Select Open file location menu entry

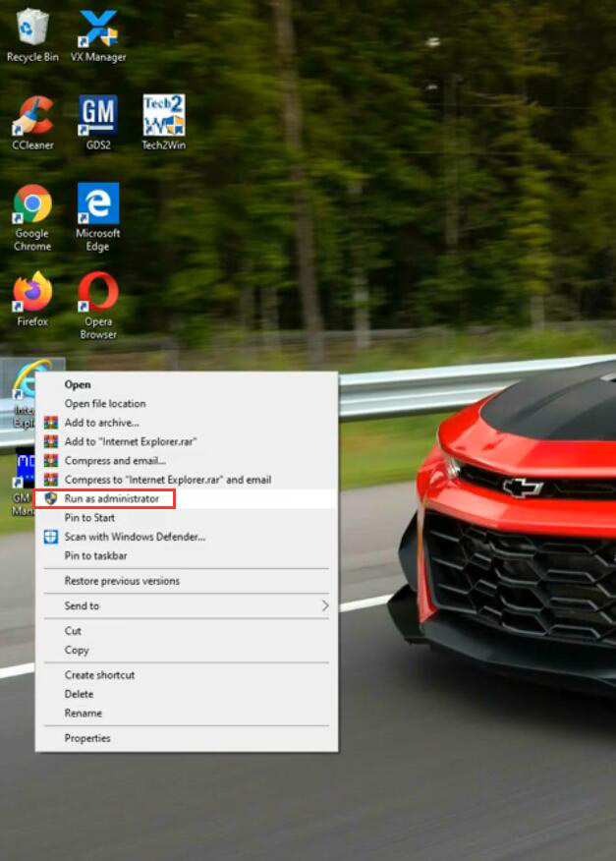(105, 404)
